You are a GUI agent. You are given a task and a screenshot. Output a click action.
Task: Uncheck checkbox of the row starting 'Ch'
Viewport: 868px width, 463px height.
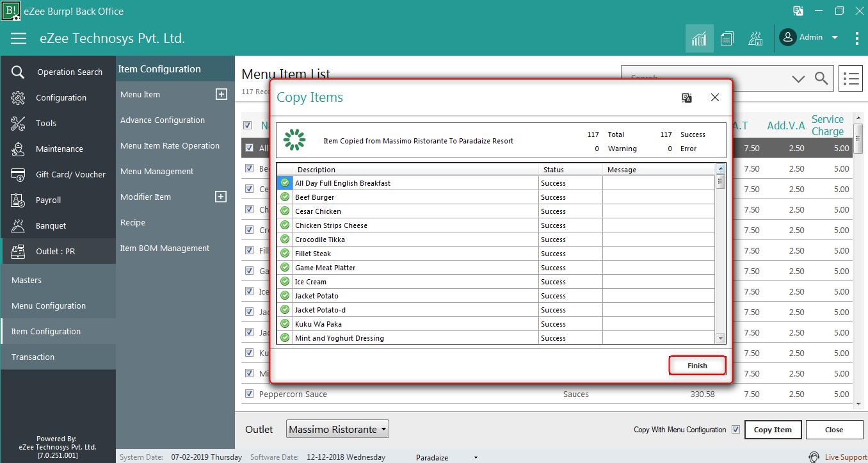[x=250, y=209]
